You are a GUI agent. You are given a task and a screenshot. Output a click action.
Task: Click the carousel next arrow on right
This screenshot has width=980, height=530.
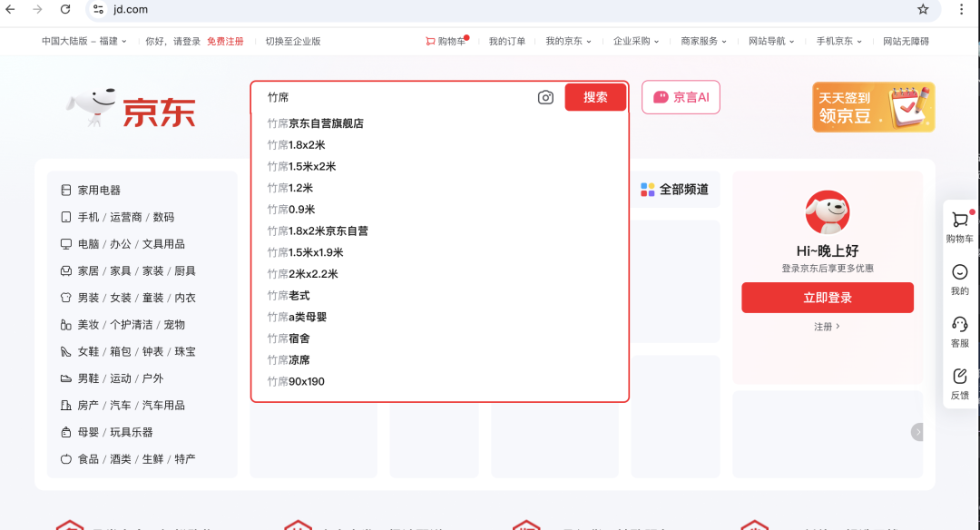click(x=916, y=432)
